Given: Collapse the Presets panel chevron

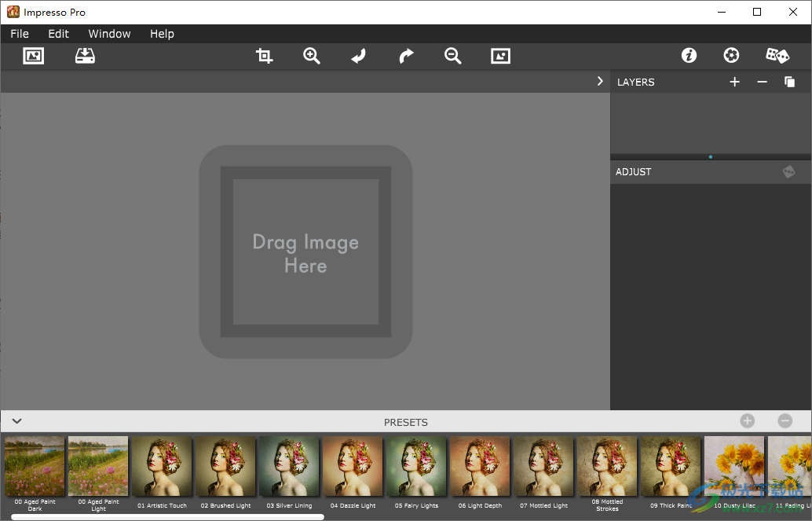Looking at the screenshot, I should click(16, 421).
